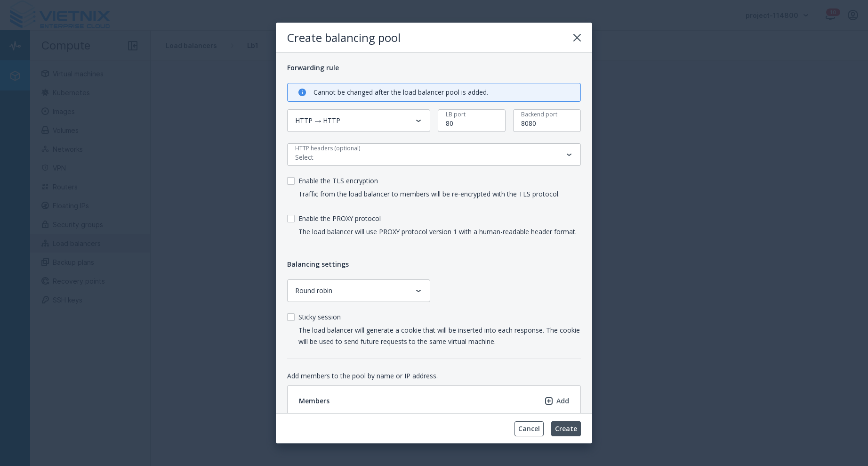Click the Add members plus icon
Image resolution: width=868 pixels, height=466 pixels.
pyautogui.click(x=549, y=401)
